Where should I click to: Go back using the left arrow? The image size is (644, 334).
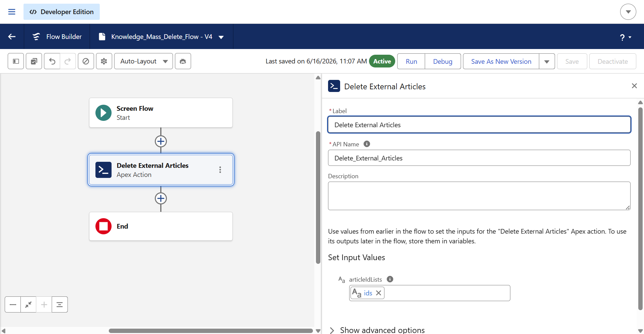click(x=12, y=37)
